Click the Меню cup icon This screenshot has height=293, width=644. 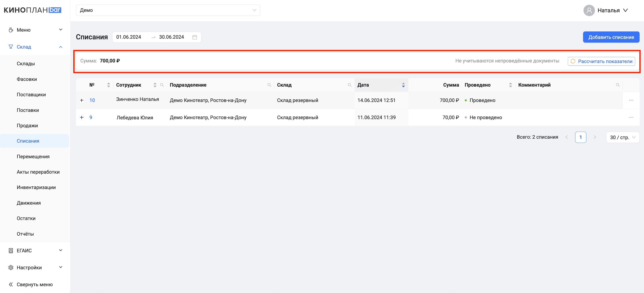click(11, 30)
